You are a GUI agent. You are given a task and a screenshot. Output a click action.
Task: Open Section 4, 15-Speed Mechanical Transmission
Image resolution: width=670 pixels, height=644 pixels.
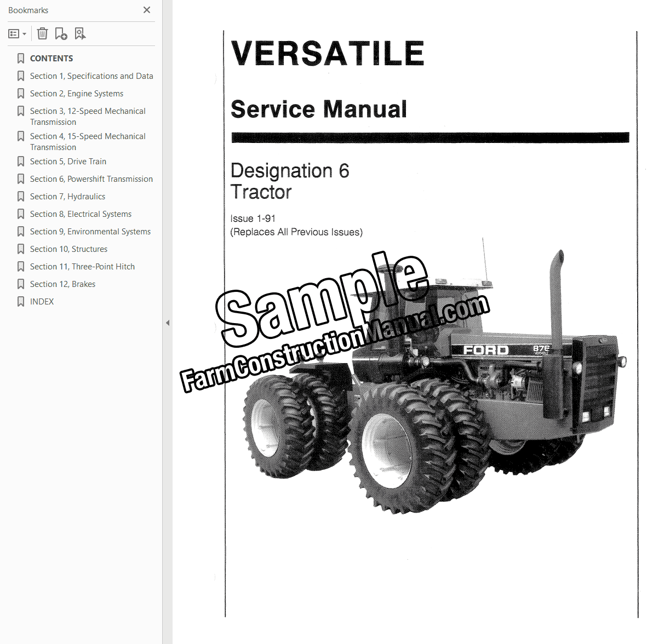point(88,142)
